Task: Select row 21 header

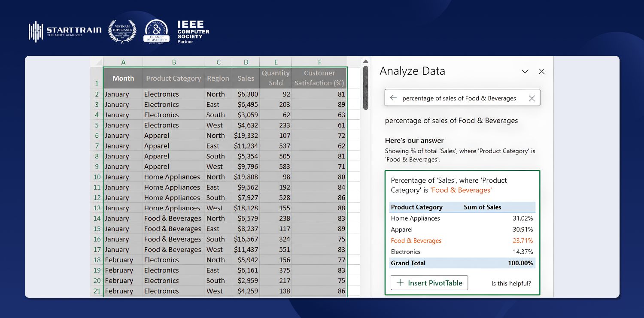Action: [x=97, y=291]
